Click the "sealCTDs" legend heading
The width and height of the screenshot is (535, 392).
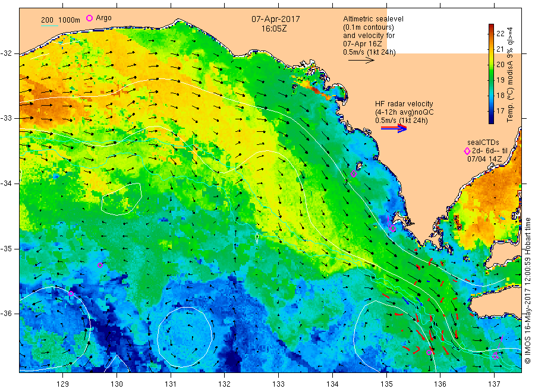(483, 143)
